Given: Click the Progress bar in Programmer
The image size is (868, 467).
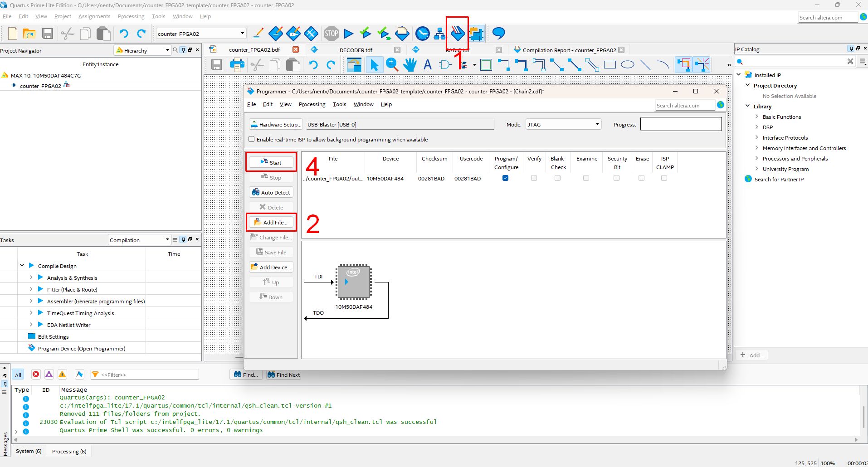Looking at the screenshot, I should 681,124.
